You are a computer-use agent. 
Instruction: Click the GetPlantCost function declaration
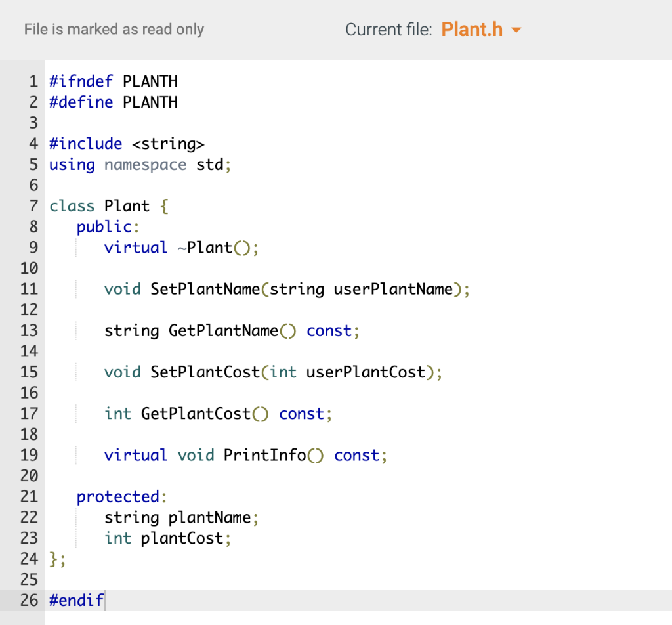point(217,413)
